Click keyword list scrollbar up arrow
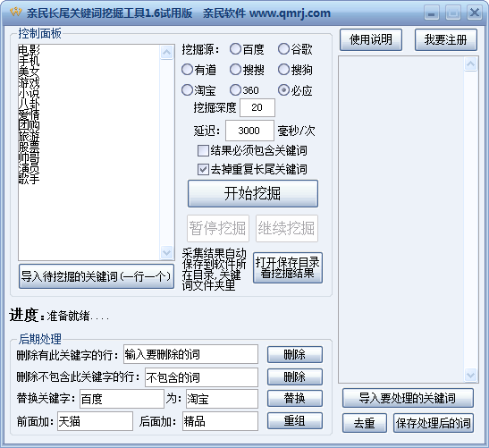Screen dimensions: 489x448 (167, 53)
